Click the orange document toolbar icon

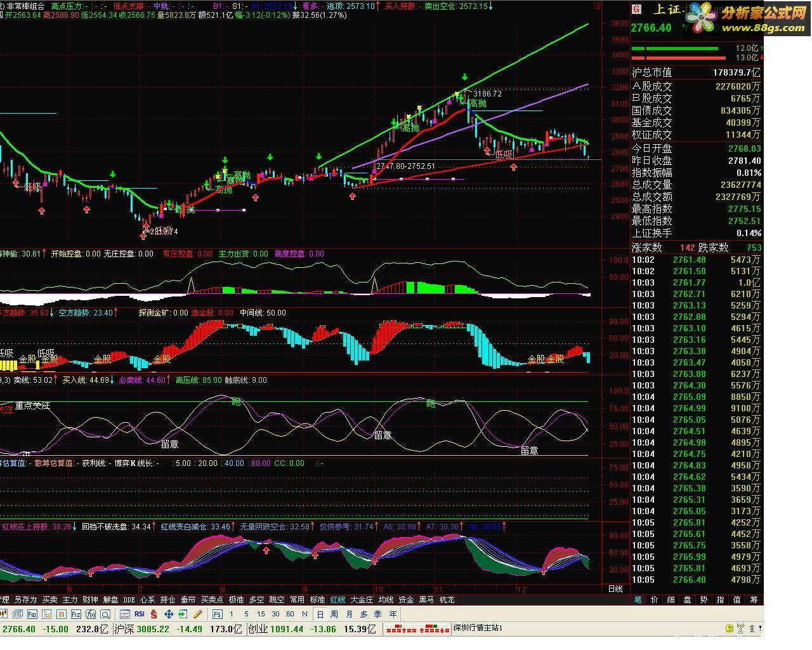point(62,614)
